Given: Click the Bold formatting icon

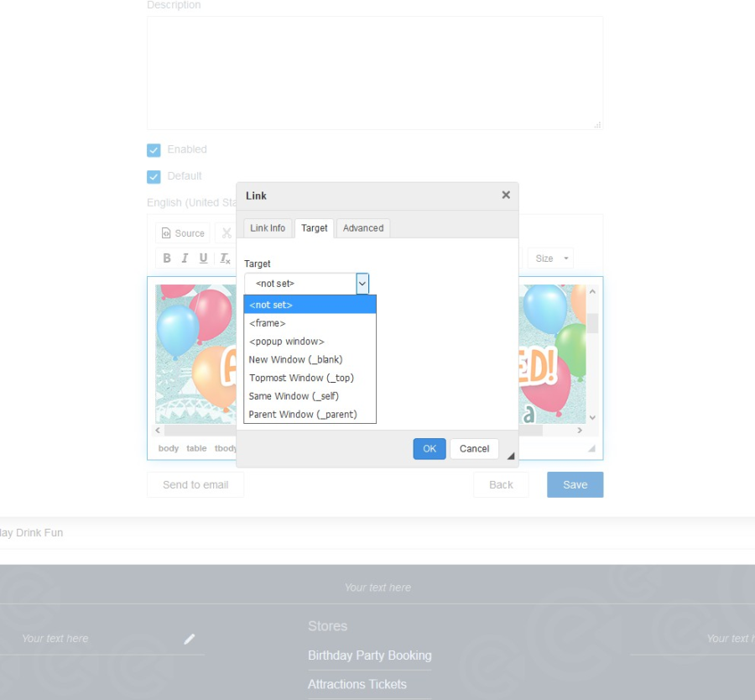Looking at the screenshot, I should coord(167,259).
